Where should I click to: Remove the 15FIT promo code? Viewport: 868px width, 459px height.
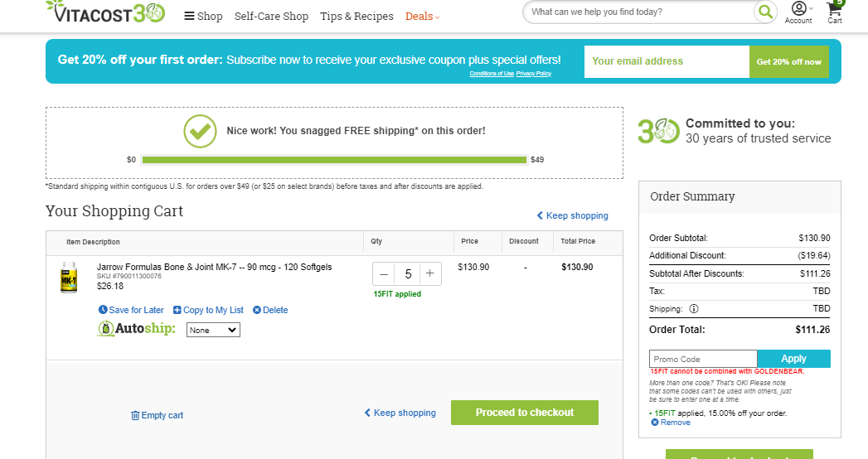[x=671, y=423]
